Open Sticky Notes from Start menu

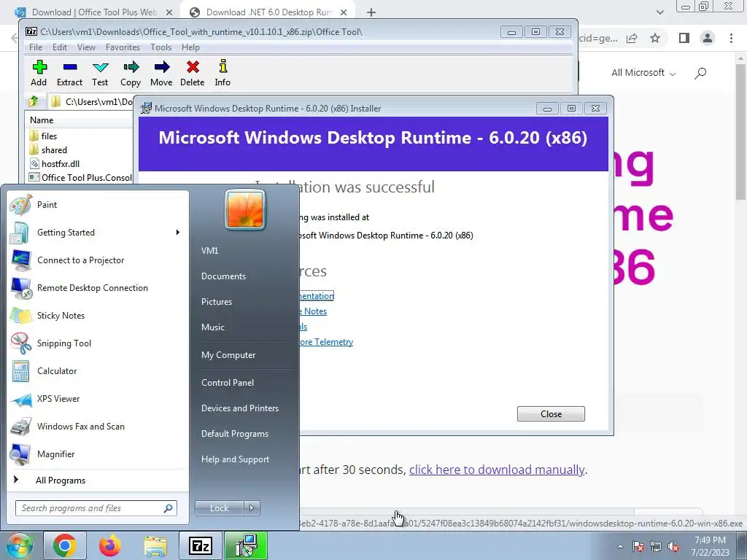pos(97,316)
